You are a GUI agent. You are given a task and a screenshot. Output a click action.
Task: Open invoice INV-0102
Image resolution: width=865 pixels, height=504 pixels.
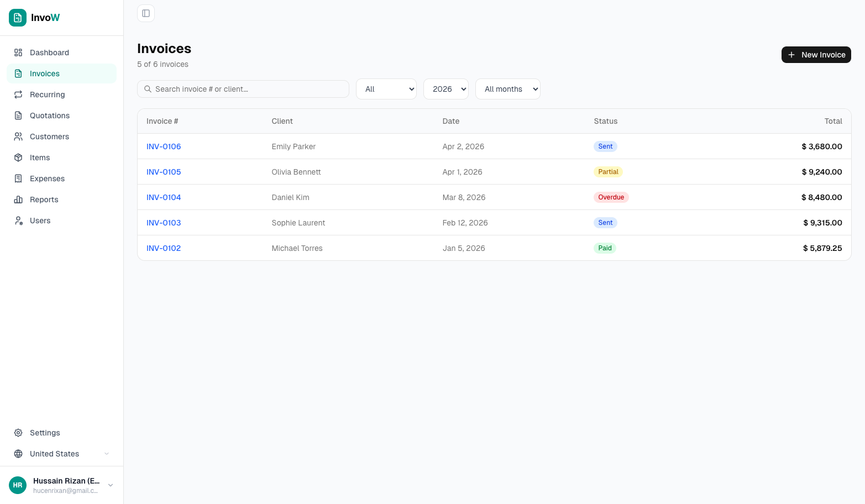tap(164, 248)
